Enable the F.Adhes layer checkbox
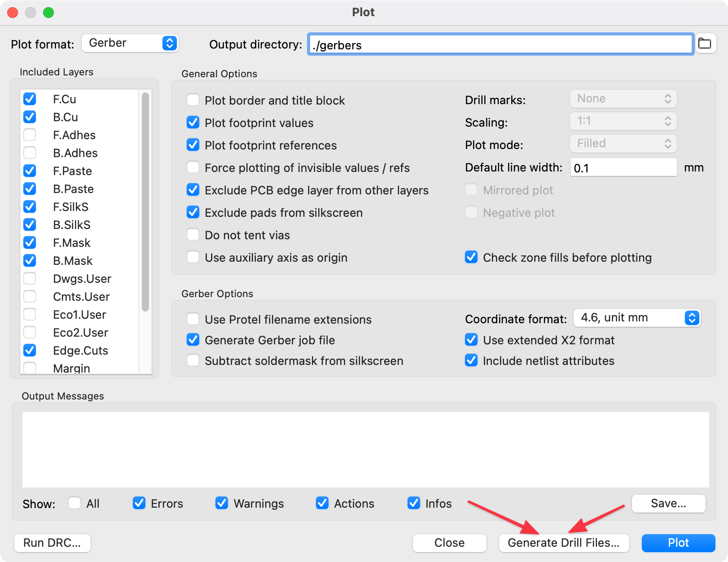 tap(30, 135)
